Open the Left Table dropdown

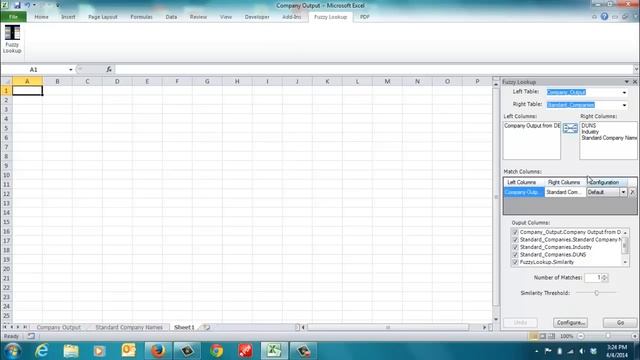[624, 92]
